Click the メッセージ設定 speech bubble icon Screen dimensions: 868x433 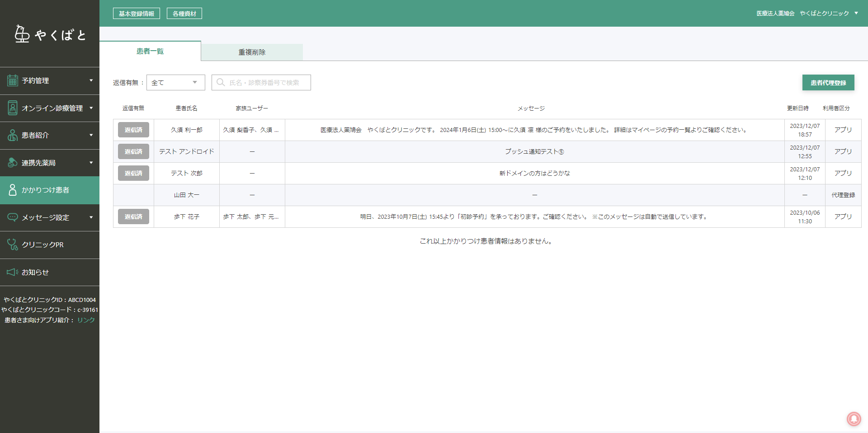pyautogui.click(x=13, y=217)
